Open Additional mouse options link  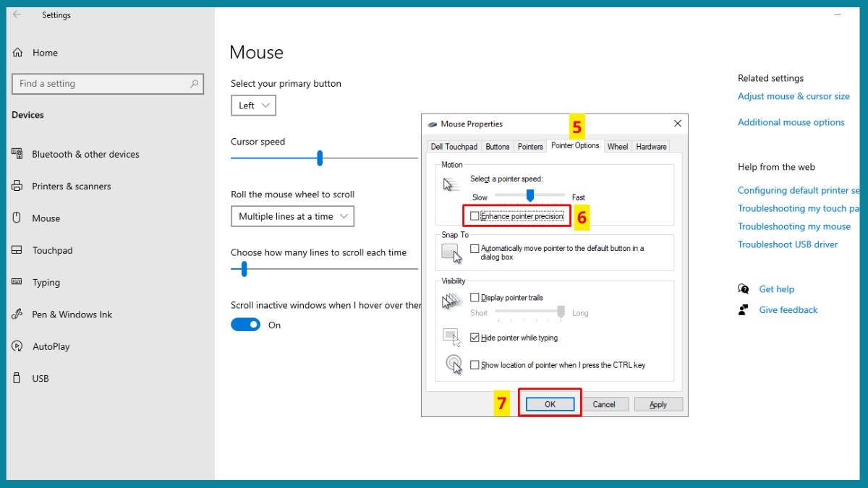(x=791, y=121)
